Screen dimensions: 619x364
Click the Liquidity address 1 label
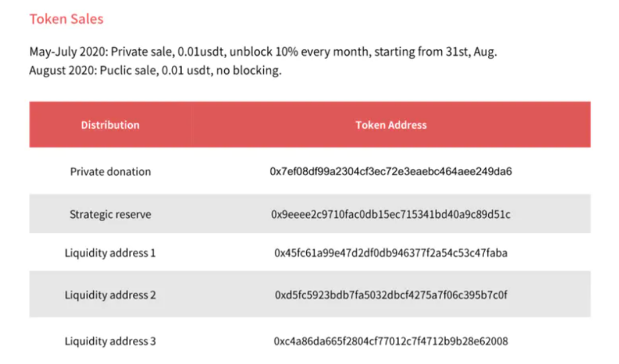110,253
